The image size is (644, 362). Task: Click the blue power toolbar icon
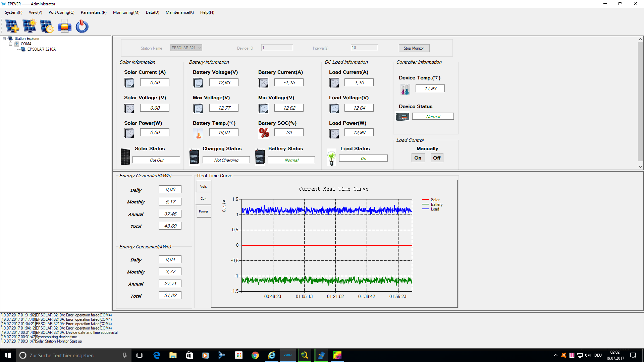coord(82,26)
